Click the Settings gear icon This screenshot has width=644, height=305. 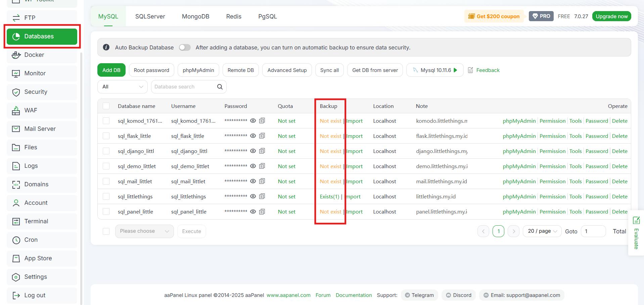[x=16, y=277]
